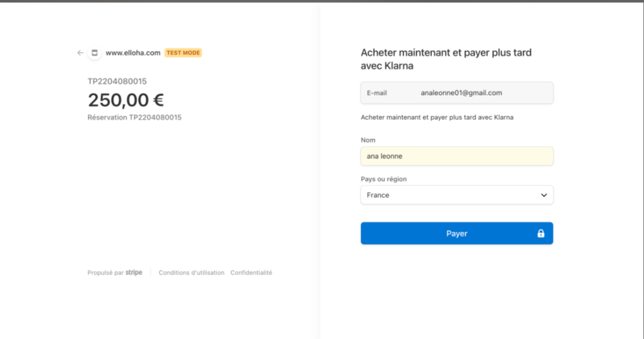Go back using the left arrow icon
This screenshot has width=644, height=339.
pos(80,53)
